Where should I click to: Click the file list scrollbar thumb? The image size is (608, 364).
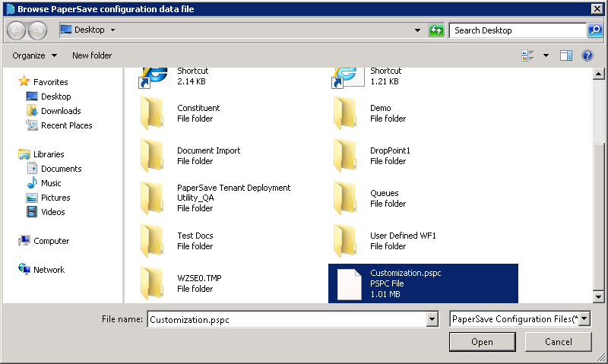tap(598, 217)
